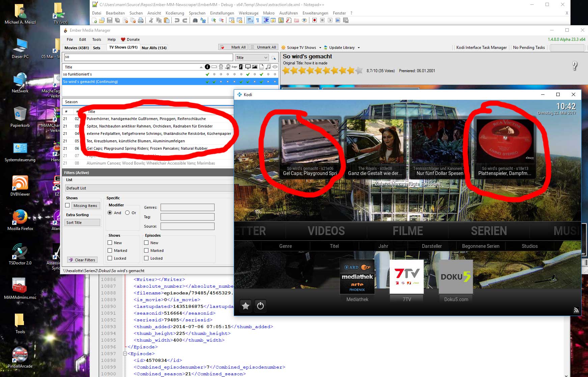Open Begonnene Serien in Kodi submenu

[480, 246]
